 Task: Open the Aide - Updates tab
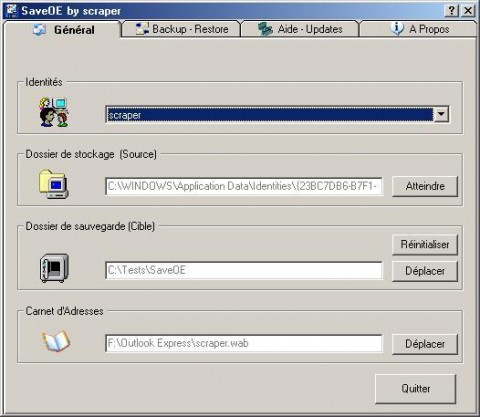pos(300,29)
